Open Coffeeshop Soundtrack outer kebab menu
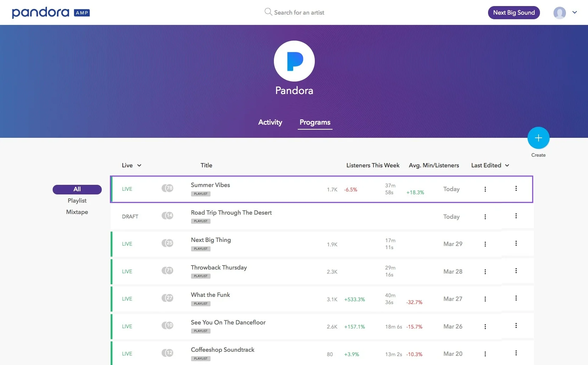588x365 pixels. tap(516, 353)
